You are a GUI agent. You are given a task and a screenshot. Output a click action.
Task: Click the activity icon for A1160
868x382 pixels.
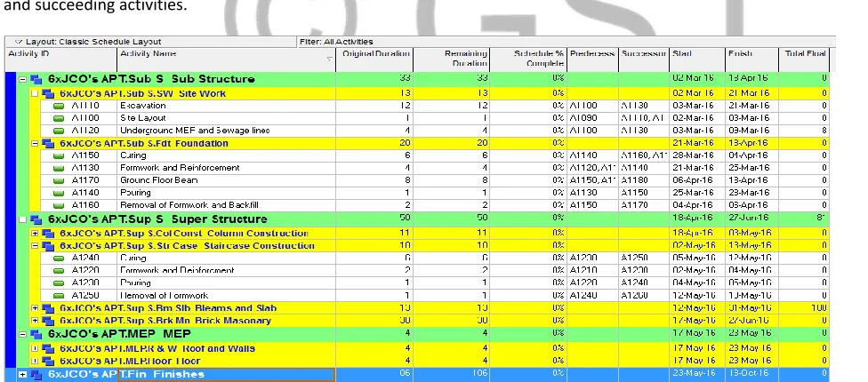point(59,205)
